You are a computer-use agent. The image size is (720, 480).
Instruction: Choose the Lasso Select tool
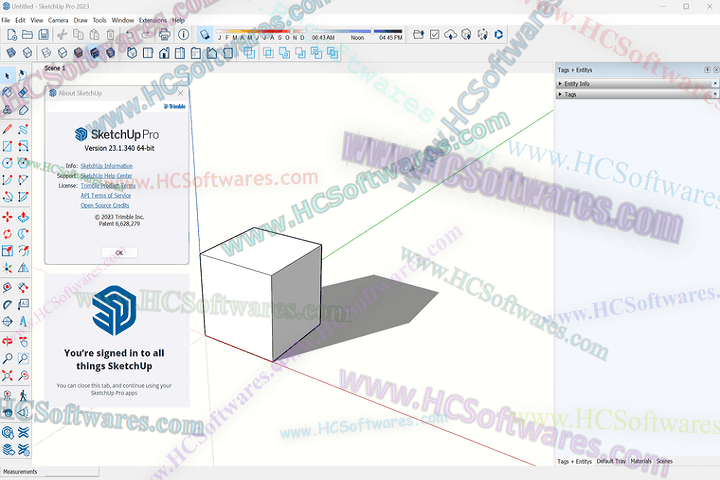click(23, 75)
